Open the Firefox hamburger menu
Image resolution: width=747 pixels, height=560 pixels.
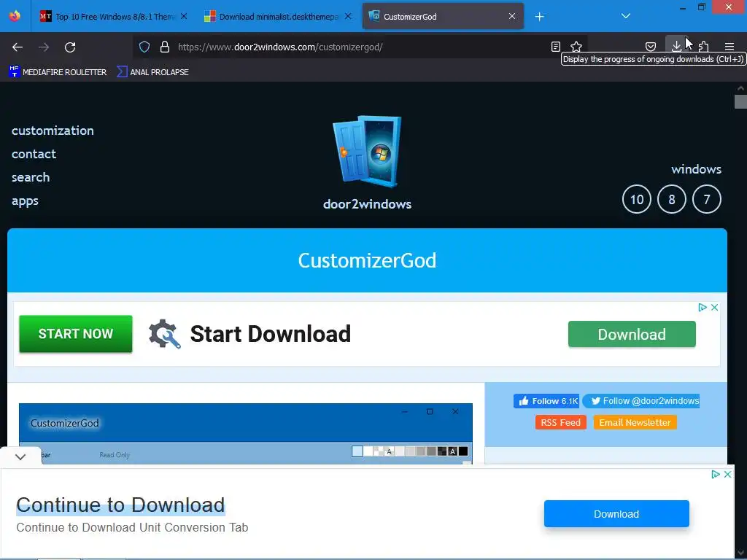click(x=729, y=47)
